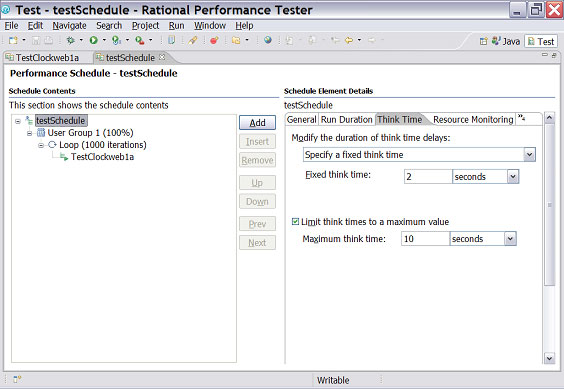Select Loop (1000 iterations) tree item
The image size is (564, 389).
pyautogui.click(x=103, y=145)
